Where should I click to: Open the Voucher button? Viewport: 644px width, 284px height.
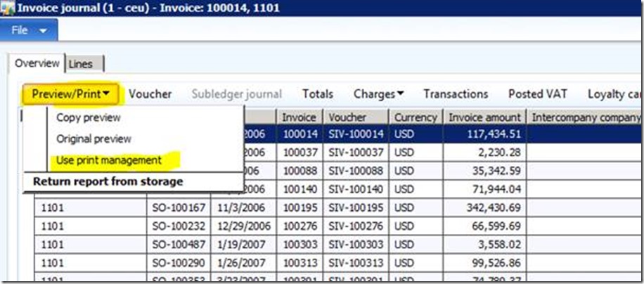150,93
